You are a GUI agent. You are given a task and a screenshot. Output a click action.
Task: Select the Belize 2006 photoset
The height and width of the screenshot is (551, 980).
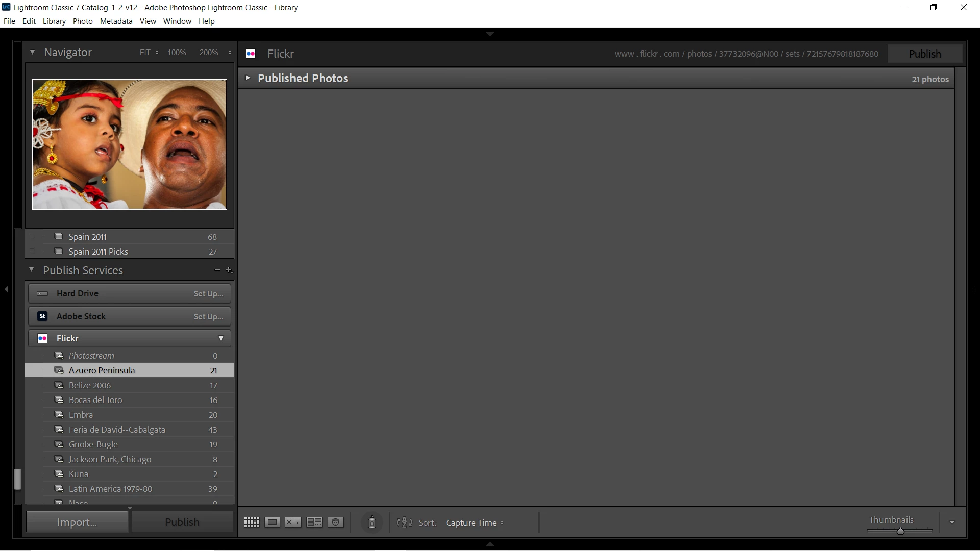point(90,385)
